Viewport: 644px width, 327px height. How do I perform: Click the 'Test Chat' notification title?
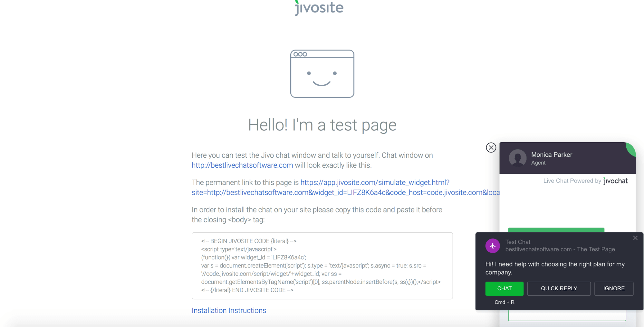518,242
